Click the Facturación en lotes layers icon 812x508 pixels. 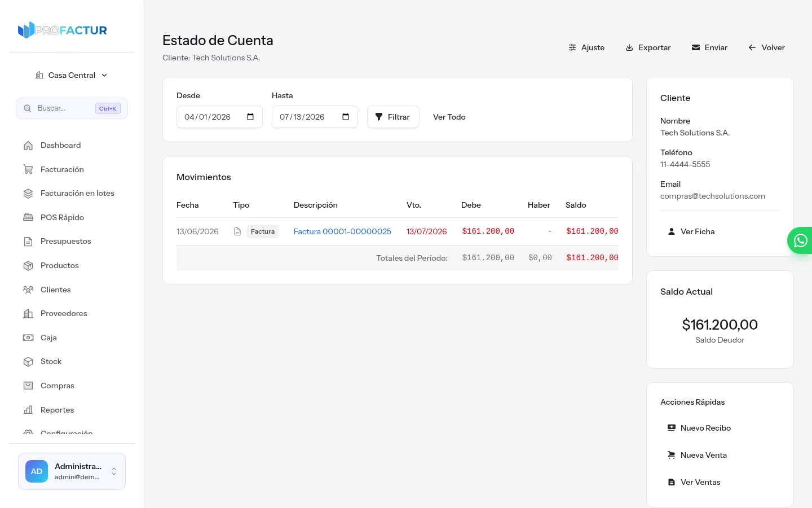(28, 194)
